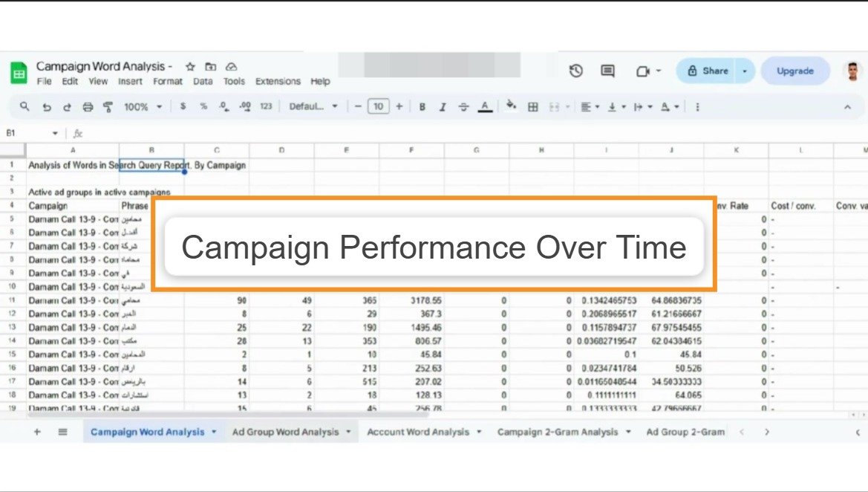Apply the Paint format tool
The width and height of the screenshot is (868, 492).
pos(107,106)
